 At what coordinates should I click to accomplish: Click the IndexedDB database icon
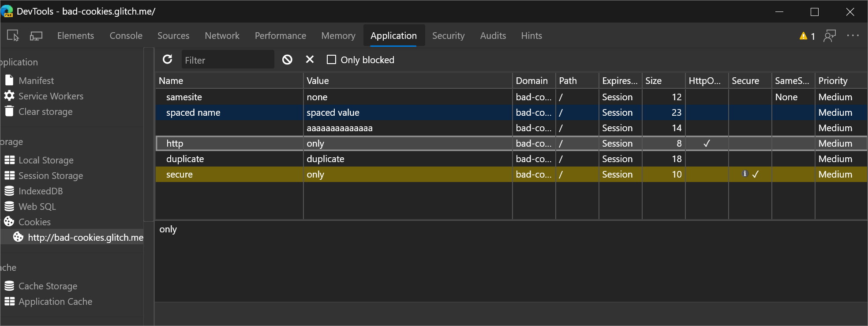[9, 191]
